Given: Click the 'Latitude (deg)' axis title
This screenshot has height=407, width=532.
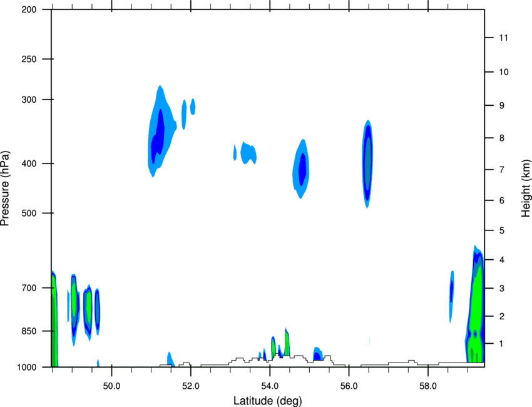Looking at the screenshot, I should [x=267, y=400].
